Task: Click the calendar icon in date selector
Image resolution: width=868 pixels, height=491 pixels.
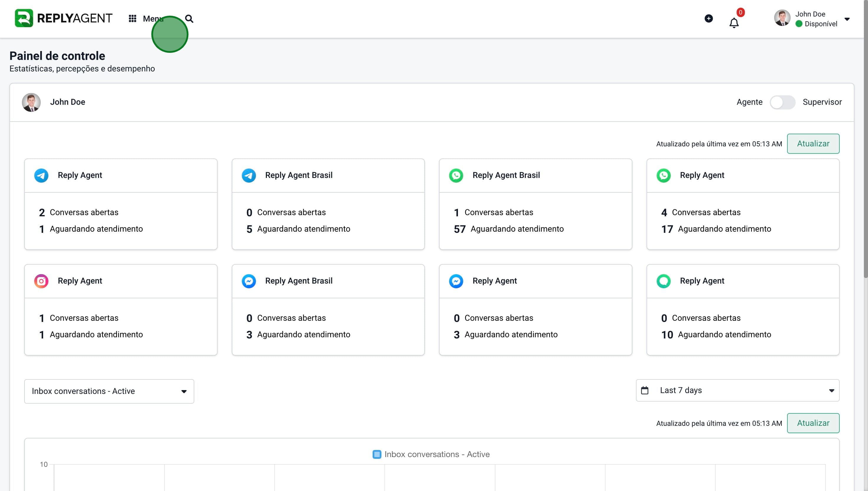Action: [645, 390]
